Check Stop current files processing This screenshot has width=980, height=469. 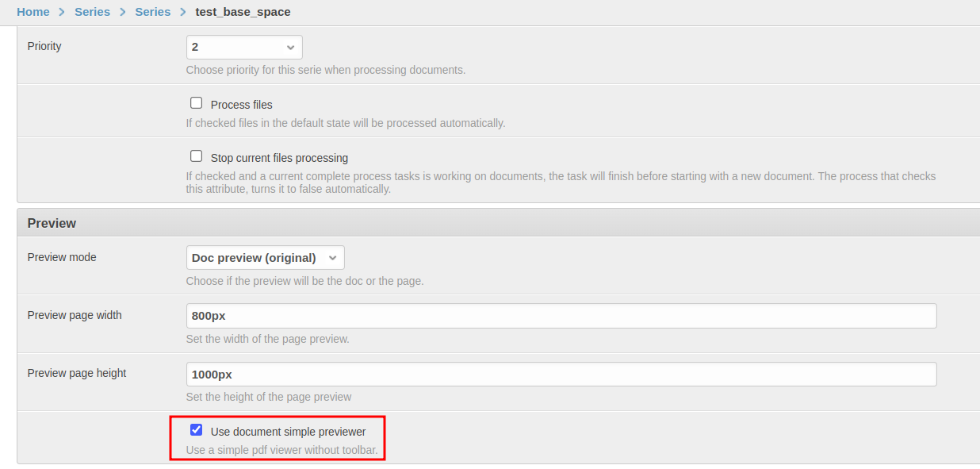coord(197,156)
